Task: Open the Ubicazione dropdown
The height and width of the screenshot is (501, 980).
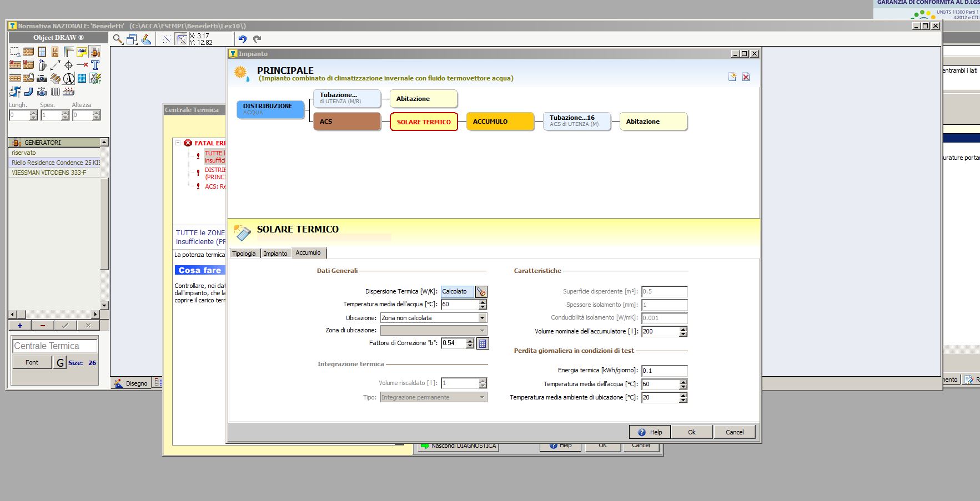Action: pyautogui.click(x=482, y=318)
